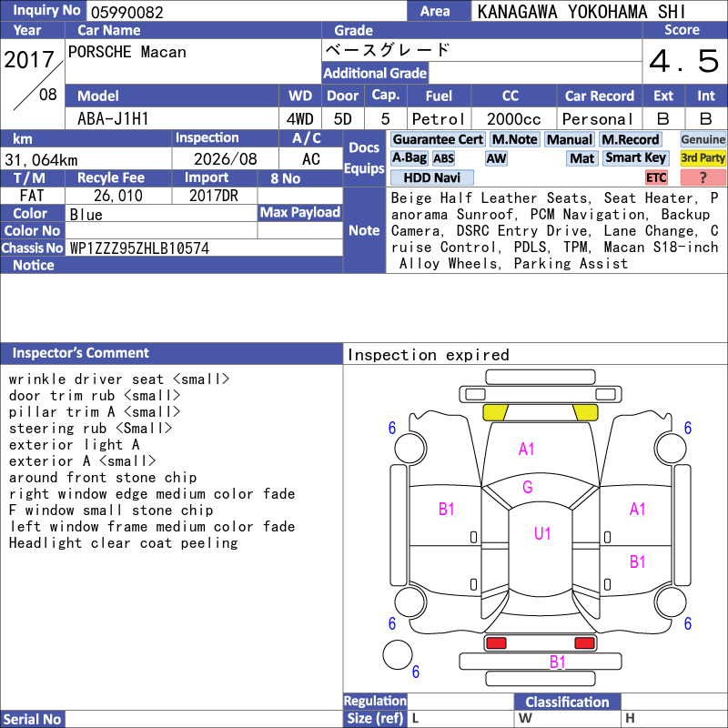Click the Mat equipment badge
Viewport: 728px width, 728px height.
coord(581,158)
